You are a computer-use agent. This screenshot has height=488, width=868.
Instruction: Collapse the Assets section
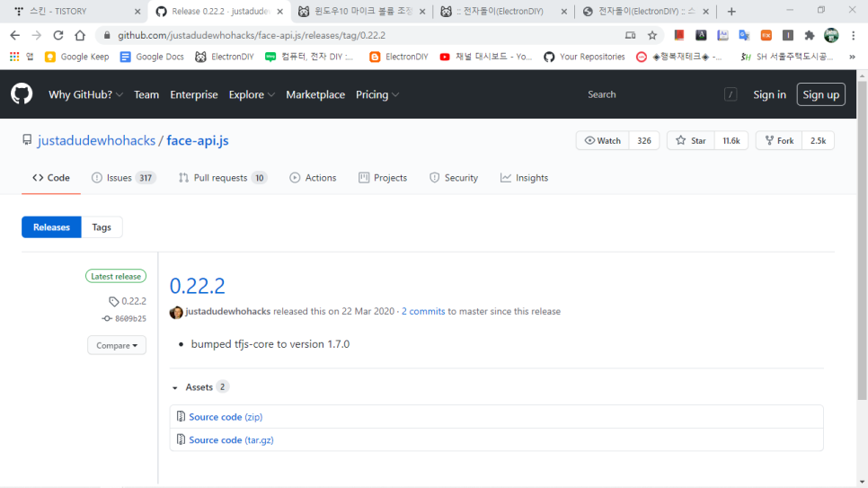pyautogui.click(x=199, y=386)
